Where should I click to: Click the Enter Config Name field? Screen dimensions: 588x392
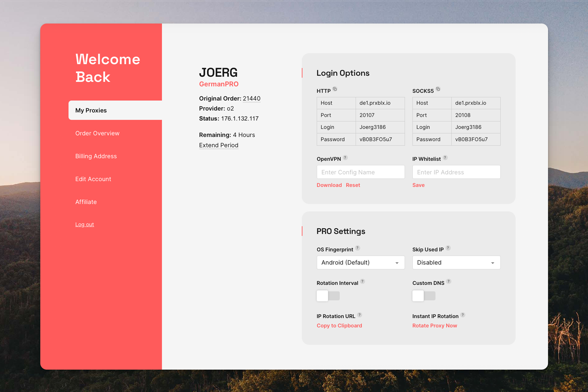coord(360,172)
